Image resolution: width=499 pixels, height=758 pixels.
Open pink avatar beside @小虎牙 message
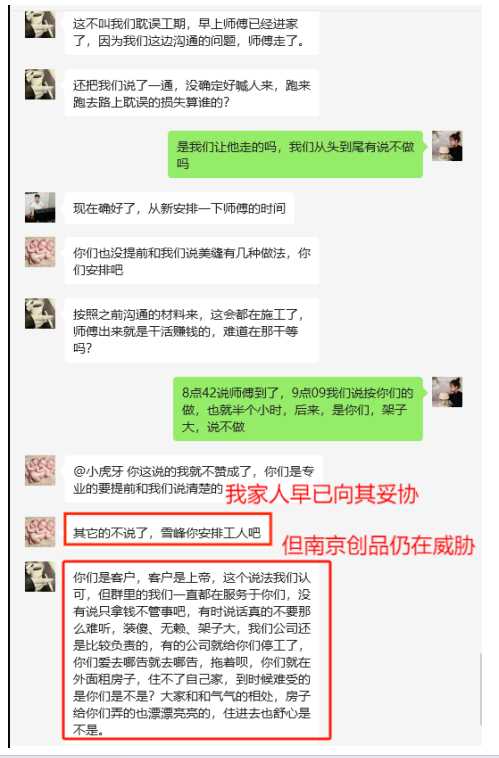[x=40, y=470]
